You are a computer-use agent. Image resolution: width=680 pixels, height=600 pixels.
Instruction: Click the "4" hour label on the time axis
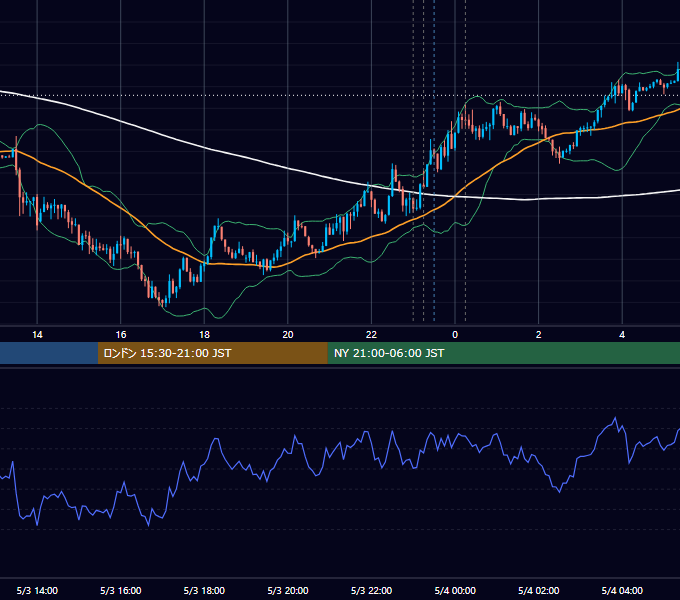click(x=622, y=335)
